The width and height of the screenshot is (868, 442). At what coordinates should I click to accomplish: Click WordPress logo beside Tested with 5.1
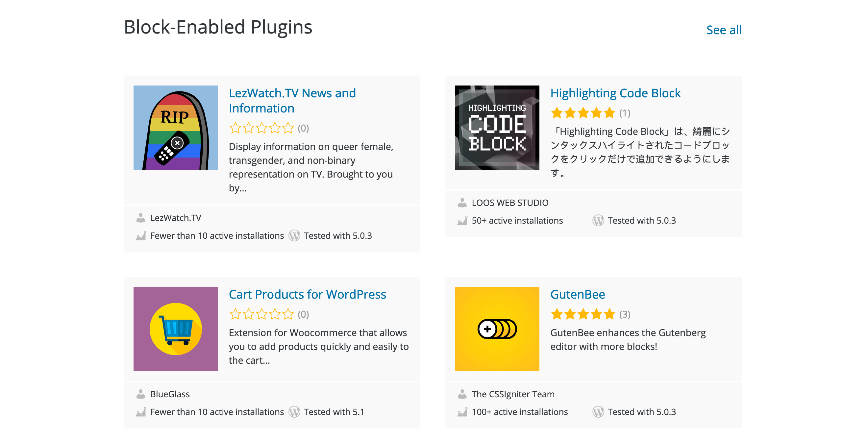[294, 412]
